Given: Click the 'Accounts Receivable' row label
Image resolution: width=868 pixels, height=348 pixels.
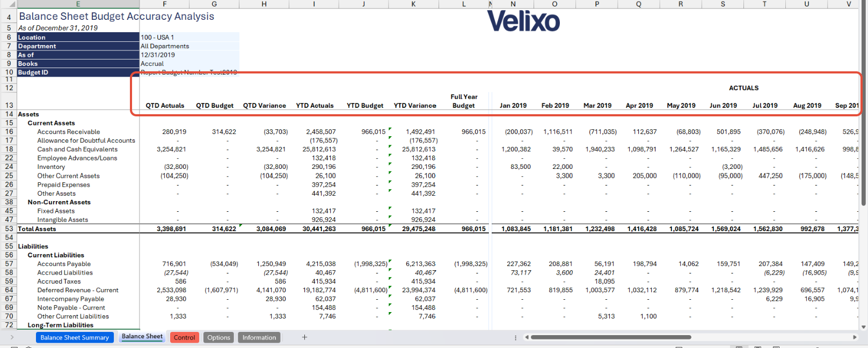Looking at the screenshot, I should coord(69,132).
